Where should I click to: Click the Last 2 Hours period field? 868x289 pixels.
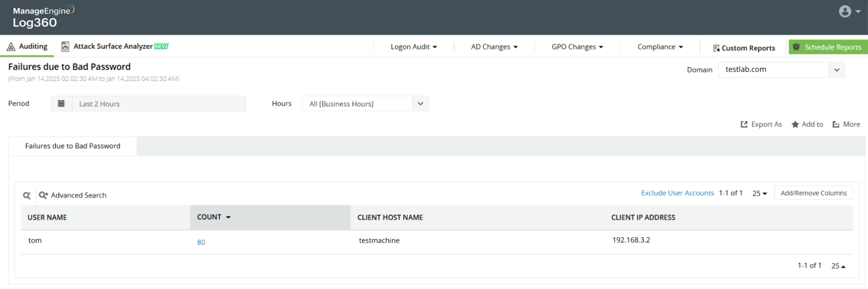pyautogui.click(x=159, y=103)
